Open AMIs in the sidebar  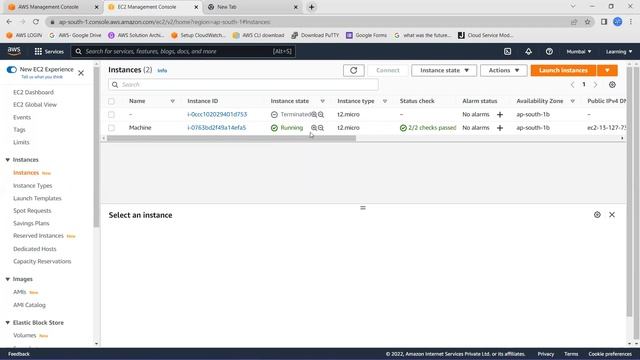pos(20,292)
